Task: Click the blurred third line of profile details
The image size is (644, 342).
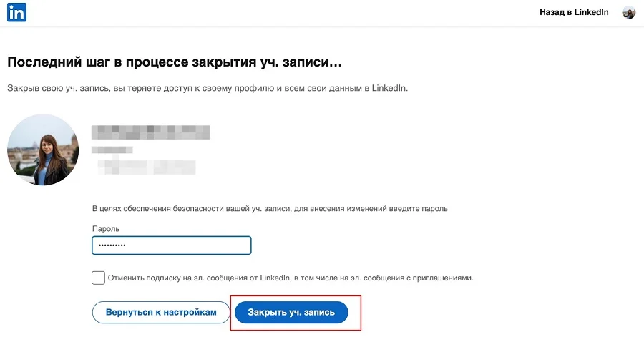Action: (x=147, y=166)
